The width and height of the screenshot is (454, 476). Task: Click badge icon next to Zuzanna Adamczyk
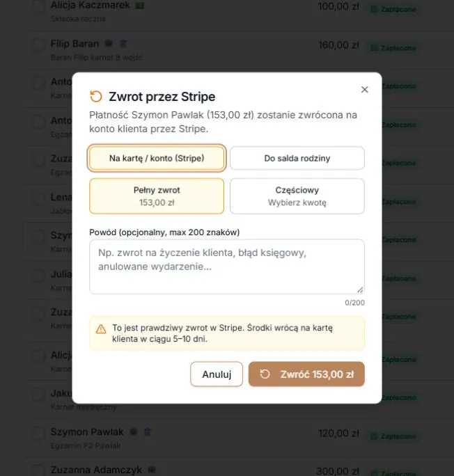click(152, 470)
